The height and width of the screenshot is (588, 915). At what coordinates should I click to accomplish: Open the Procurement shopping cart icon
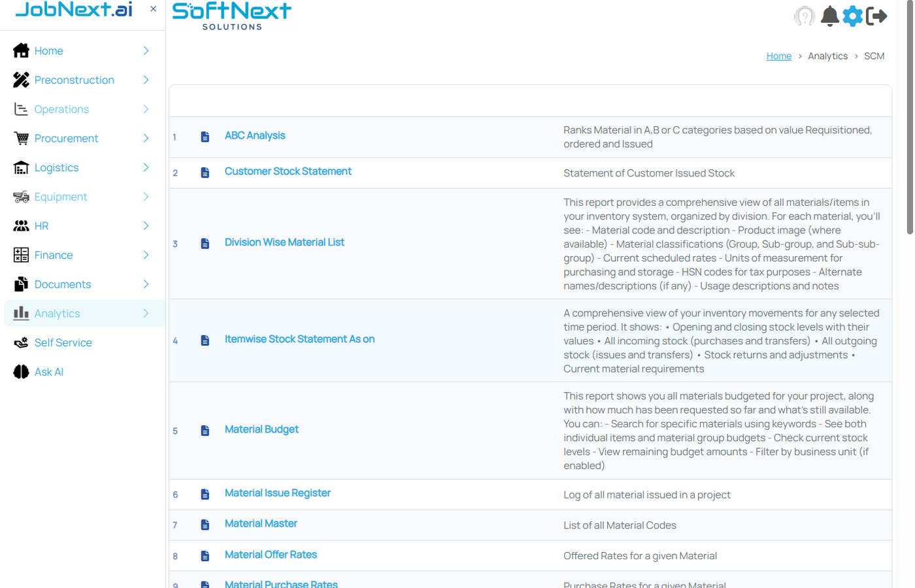pos(20,139)
